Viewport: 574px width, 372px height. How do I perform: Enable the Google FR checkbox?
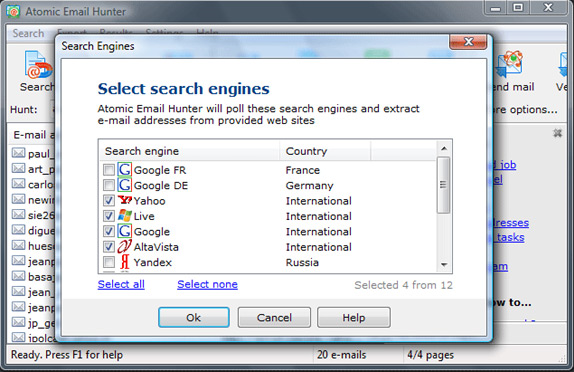coord(109,170)
